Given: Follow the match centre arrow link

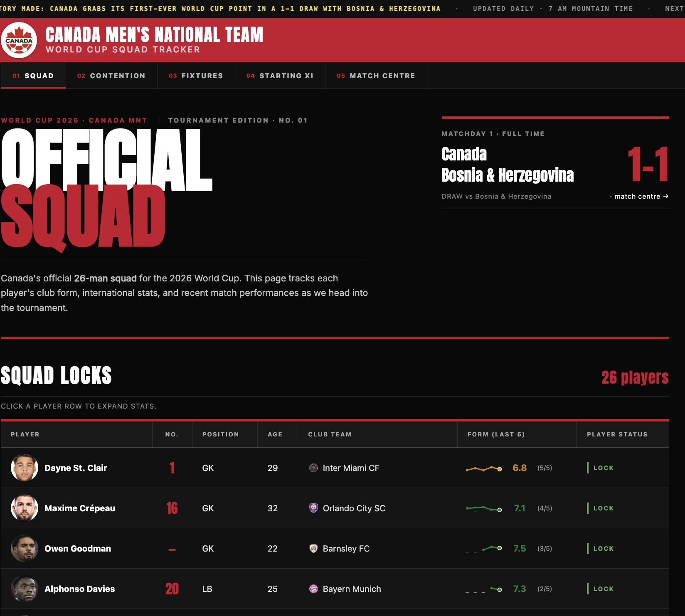Looking at the screenshot, I should click(639, 196).
